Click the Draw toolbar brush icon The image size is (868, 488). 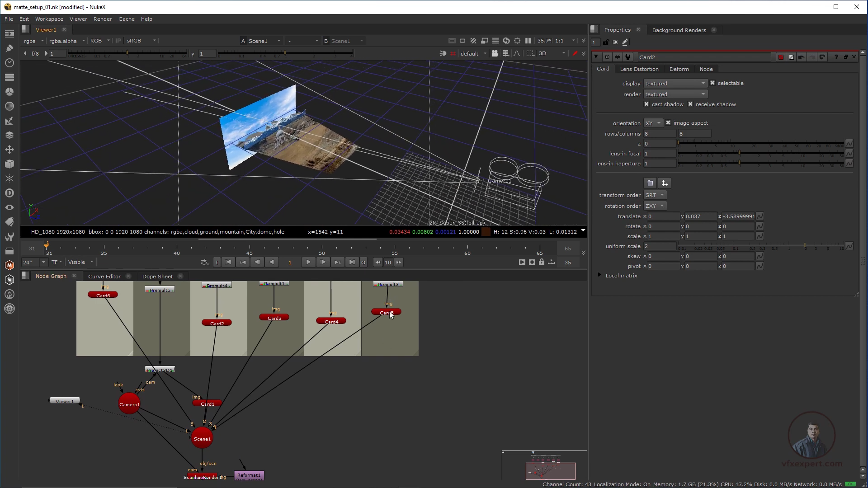click(9, 48)
